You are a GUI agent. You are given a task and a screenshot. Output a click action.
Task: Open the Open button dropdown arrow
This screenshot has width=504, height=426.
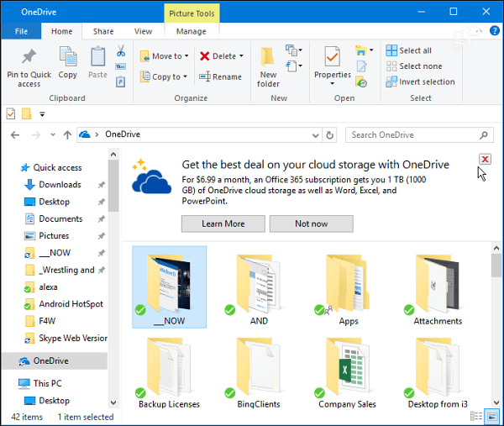371,50
